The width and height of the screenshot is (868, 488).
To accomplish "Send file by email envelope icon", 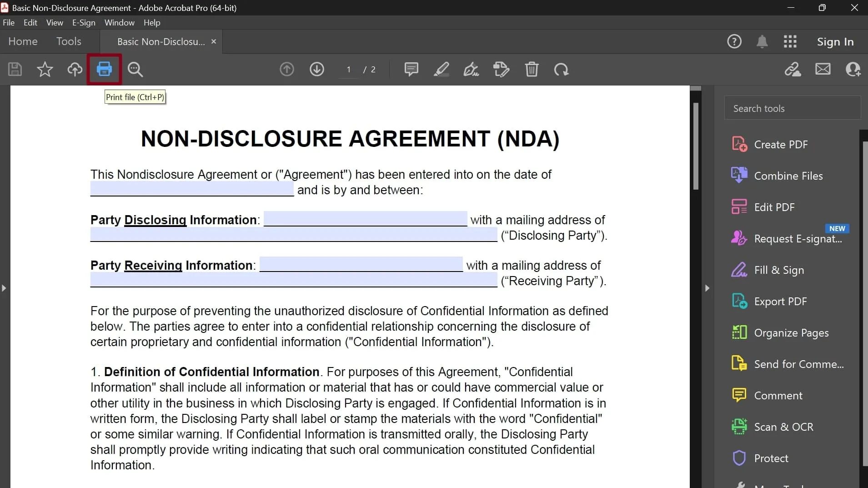I will click(823, 69).
